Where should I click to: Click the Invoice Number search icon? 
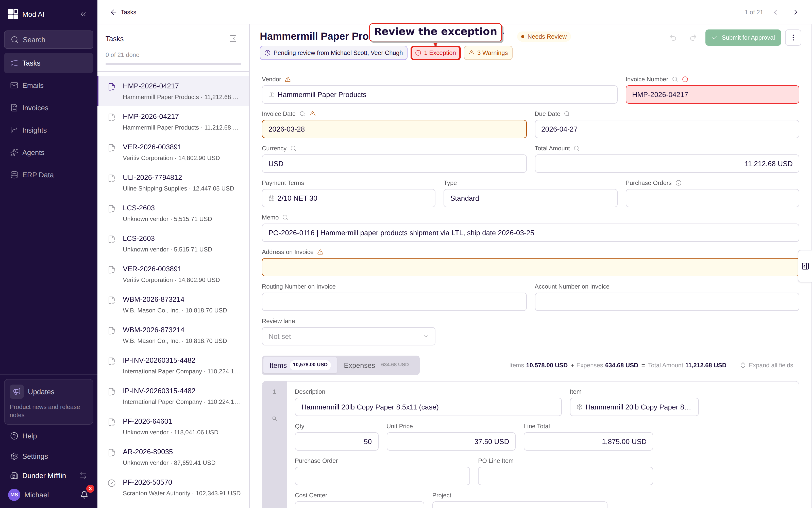675,79
